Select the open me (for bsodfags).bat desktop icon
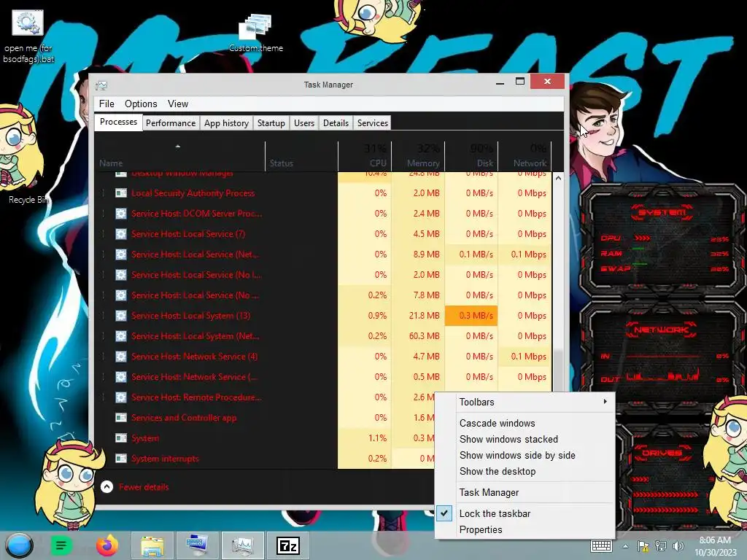747x560 pixels. point(28,36)
